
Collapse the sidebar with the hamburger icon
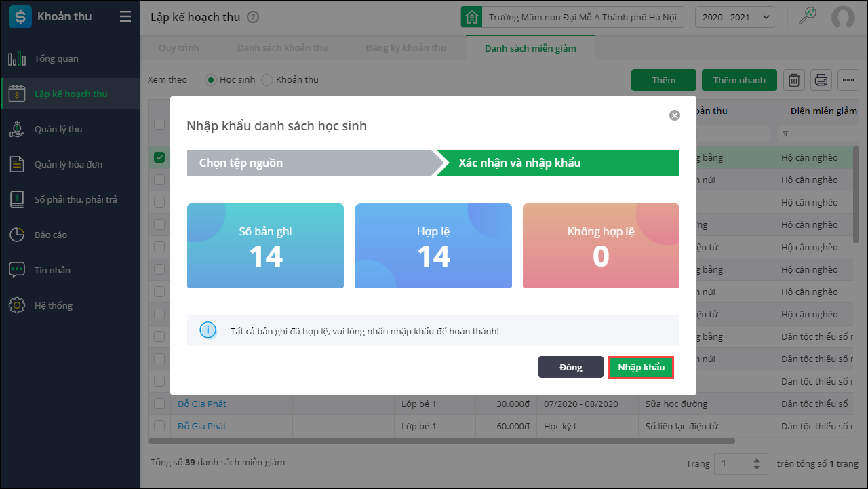click(125, 17)
